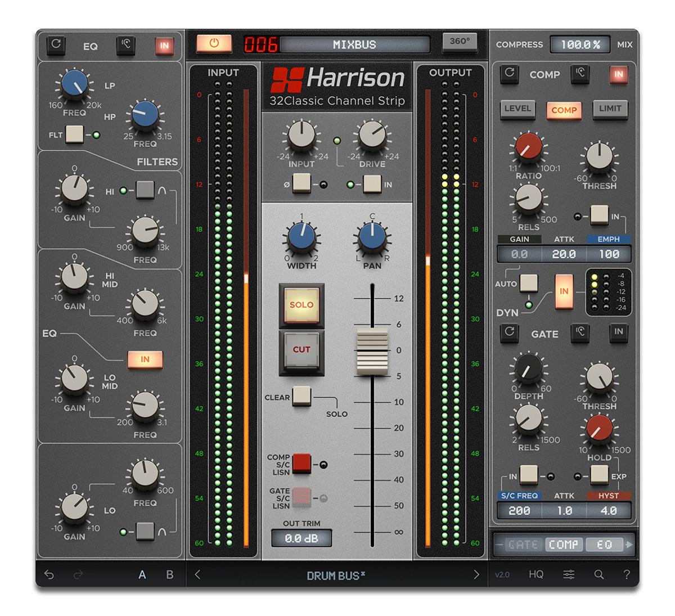
Task: Select the COMP compressor mode
Action: (x=564, y=110)
